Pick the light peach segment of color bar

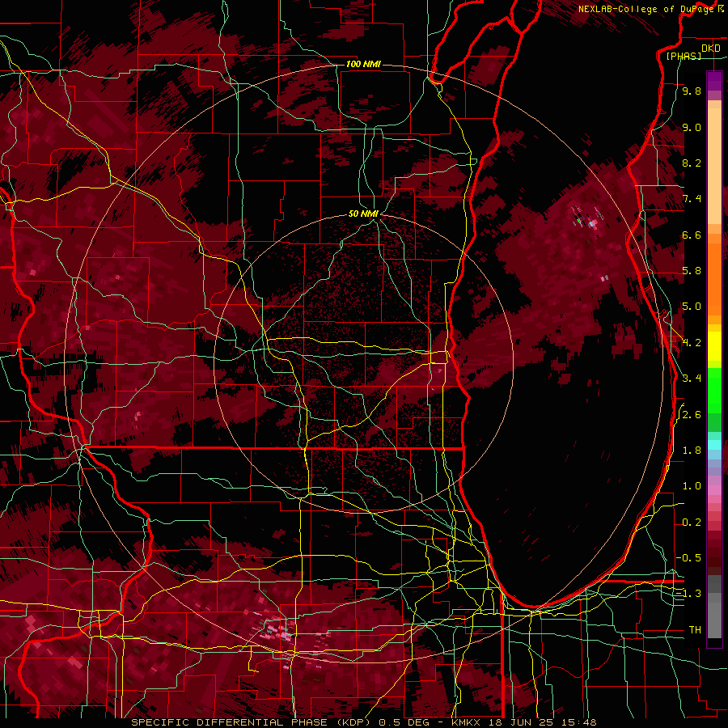714,166
